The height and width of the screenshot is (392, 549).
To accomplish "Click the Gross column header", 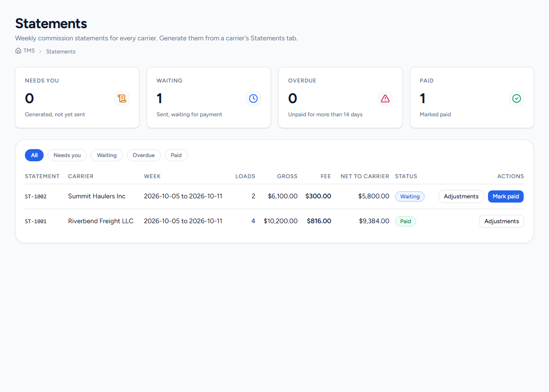I will tap(287, 176).
